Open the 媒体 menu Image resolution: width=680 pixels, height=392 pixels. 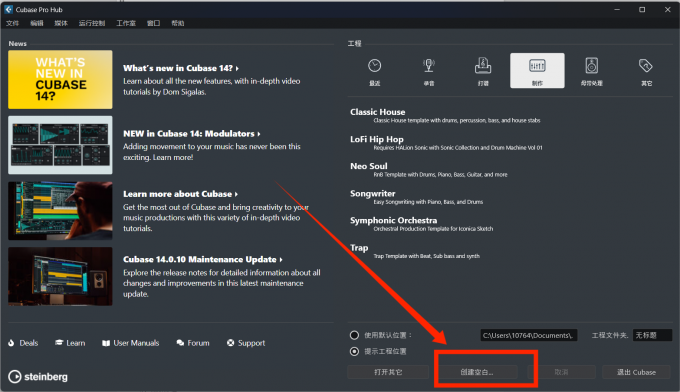(61, 23)
